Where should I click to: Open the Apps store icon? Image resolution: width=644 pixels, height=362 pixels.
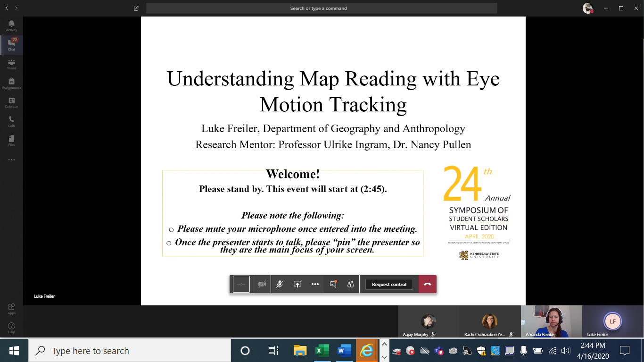tap(11, 309)
